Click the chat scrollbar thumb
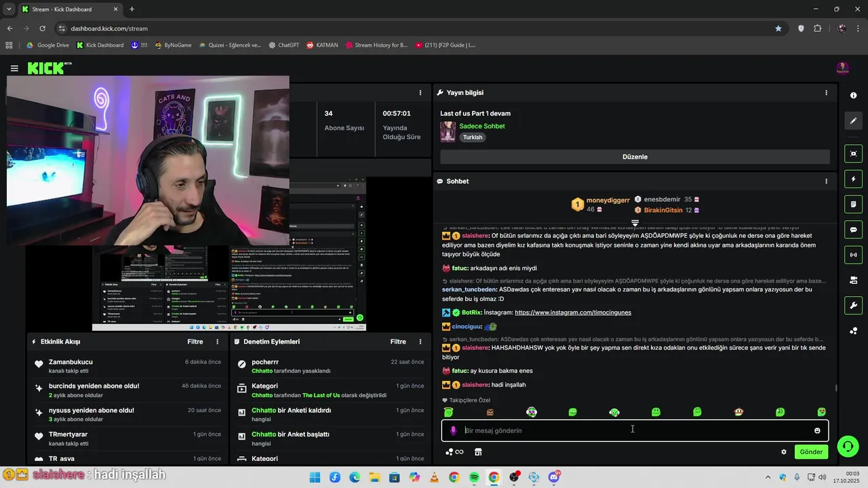Screen dimensions: 868x488 pyautogui.click(x=835, y=388)
